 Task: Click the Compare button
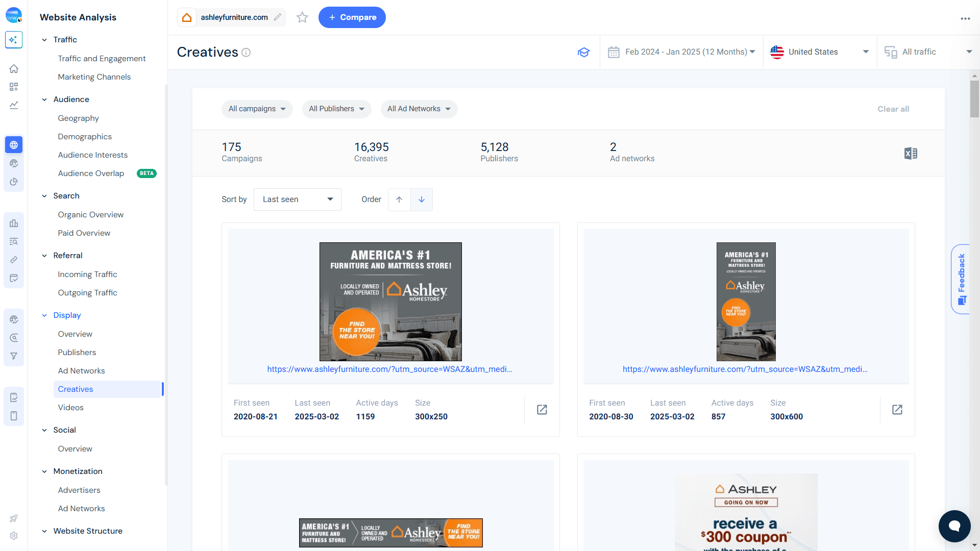(x=352, y=17)
